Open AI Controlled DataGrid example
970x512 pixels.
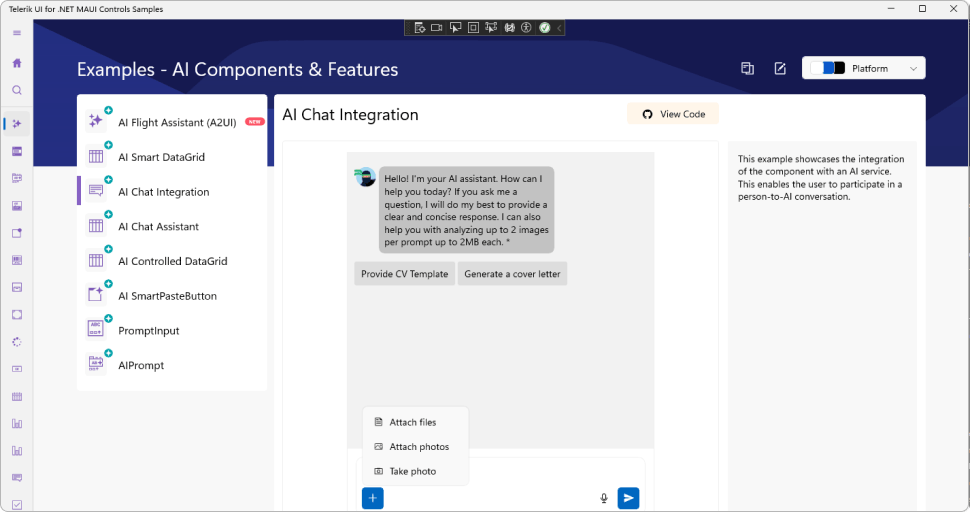pyautogui.click(x=173, y=261)
